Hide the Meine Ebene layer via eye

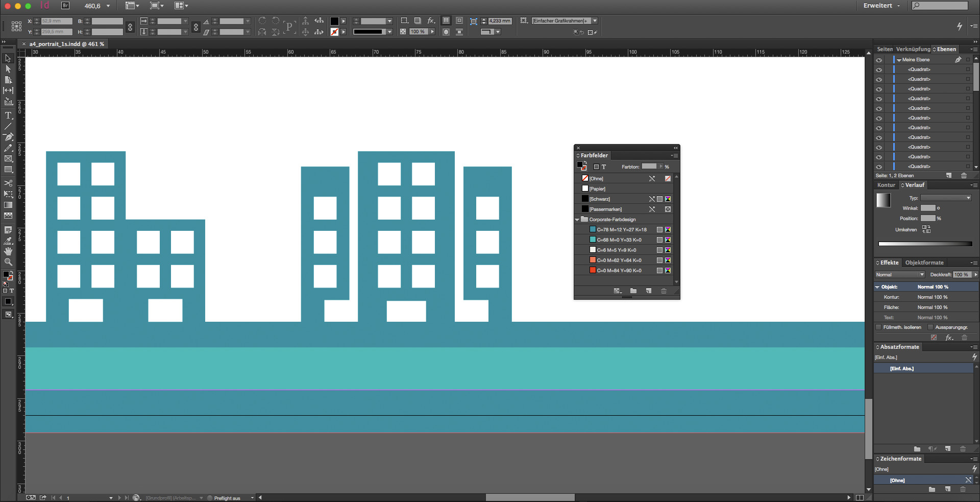pos(879,60)
